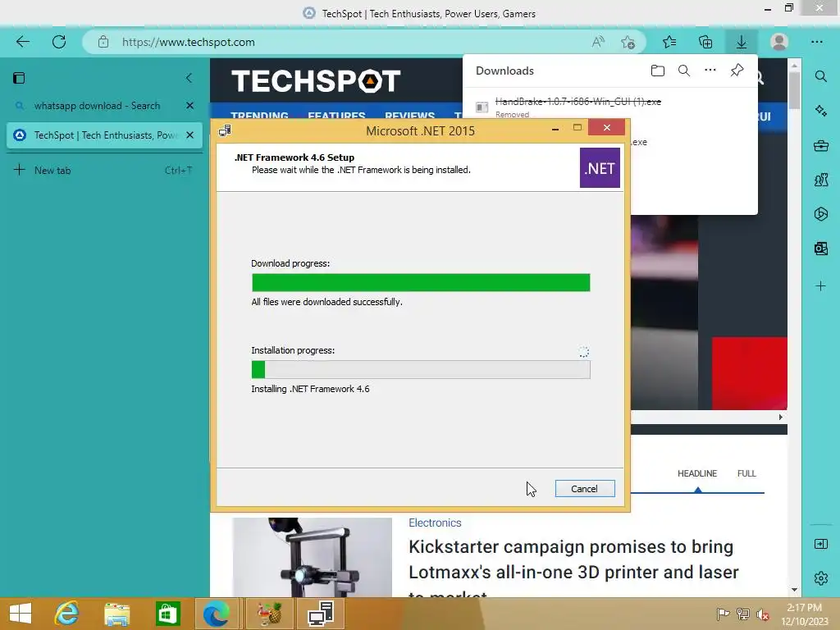This screenshot has height=630, width=840.
Task: Open HandBrake pineapple taskbar icon
Action: point(269,614)
